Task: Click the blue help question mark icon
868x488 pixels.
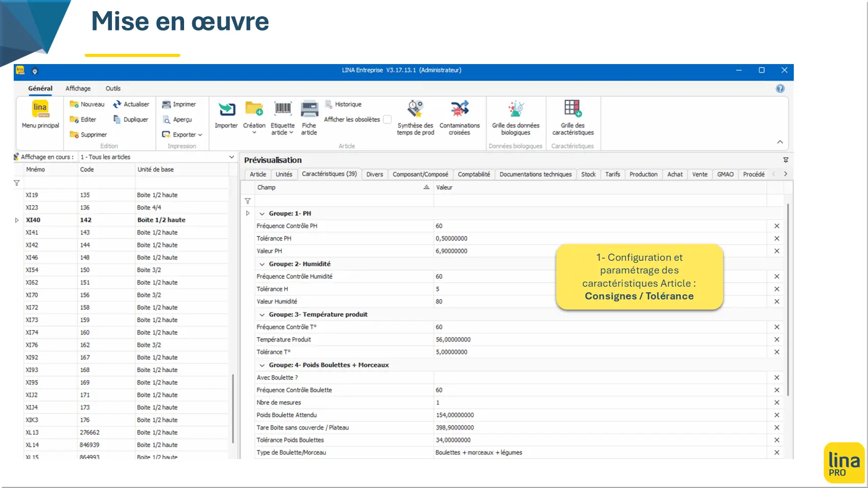Action: click(x=780, y=88)
